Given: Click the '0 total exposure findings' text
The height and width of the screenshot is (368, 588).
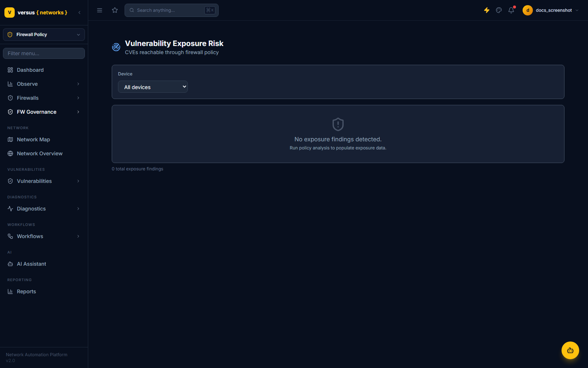Looking at the screenshot, I should click(137, 169).
